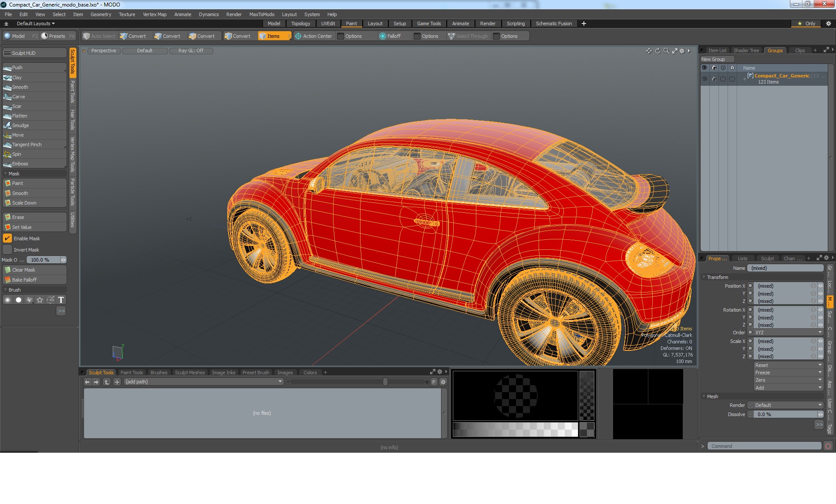
Task: Toggle the Position X channel circle
Action: [750, 286]
